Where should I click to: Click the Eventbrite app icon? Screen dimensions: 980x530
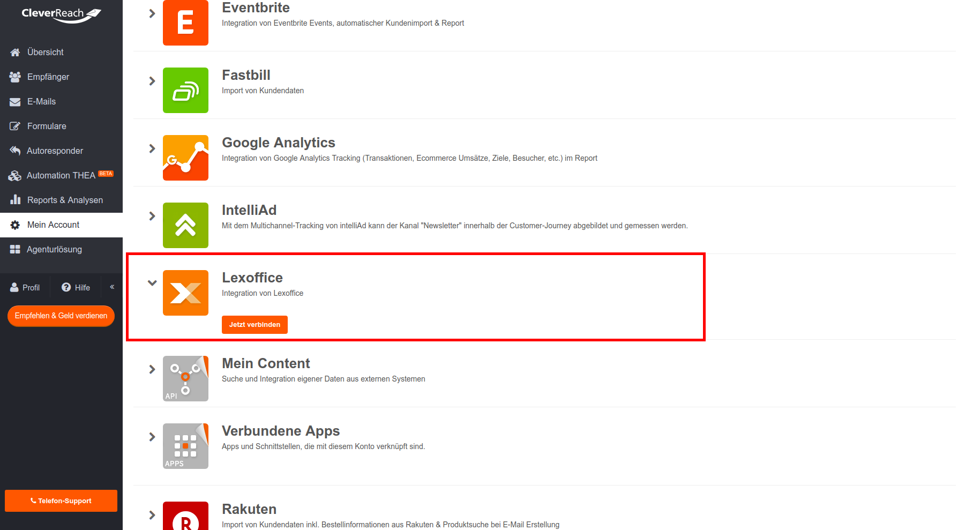[185, 23]
